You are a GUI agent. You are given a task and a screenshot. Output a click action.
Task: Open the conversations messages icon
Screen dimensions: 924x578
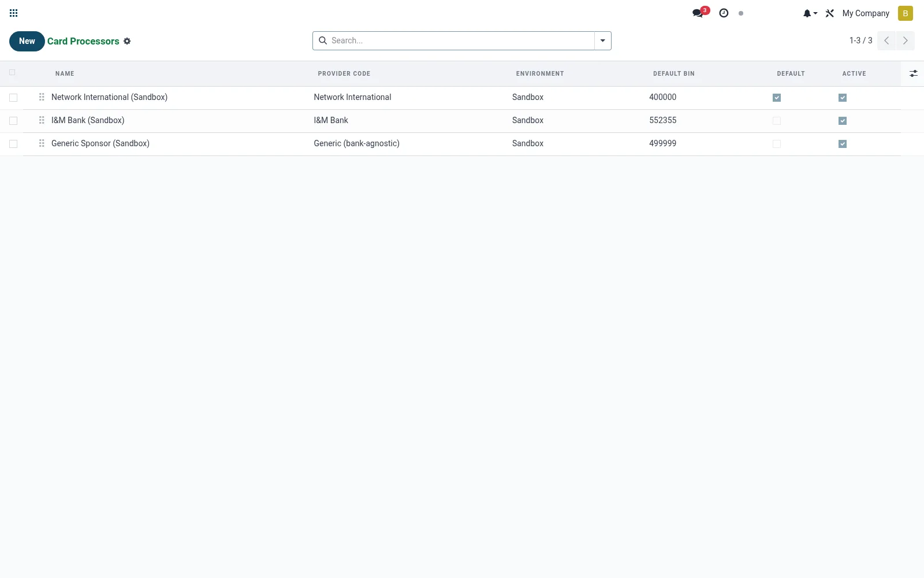click(x=698, y=13)
